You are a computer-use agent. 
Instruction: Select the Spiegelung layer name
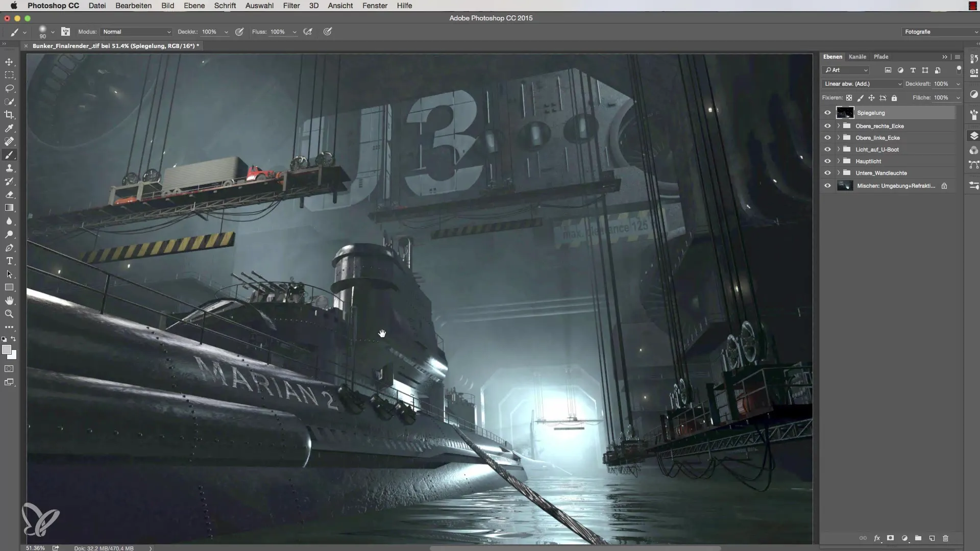point(871,113)
